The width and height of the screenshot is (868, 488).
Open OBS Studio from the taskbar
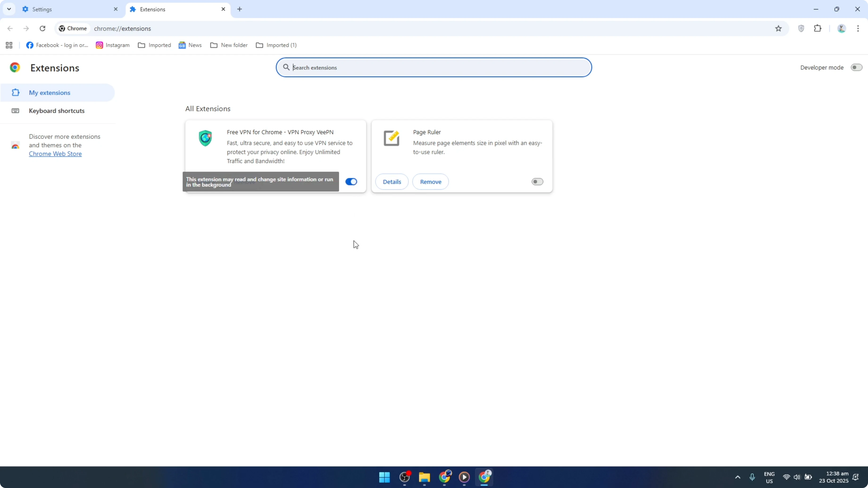pyautogui.click(x=404, y=477)
